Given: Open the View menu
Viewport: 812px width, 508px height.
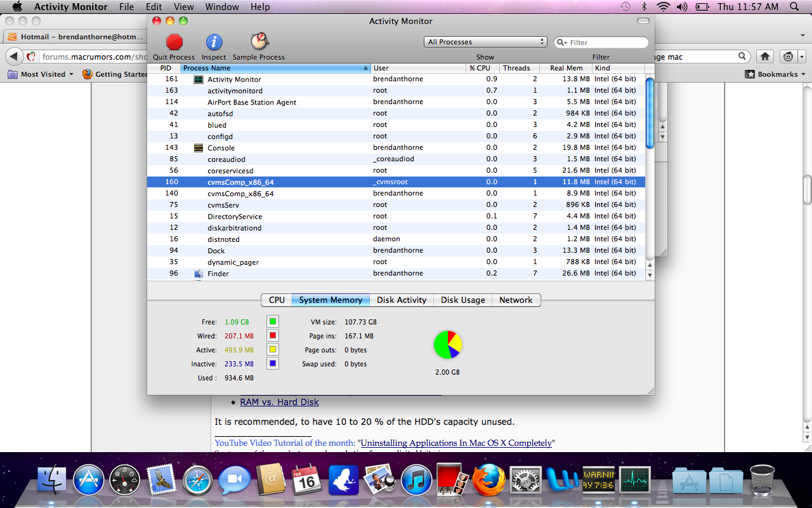Looking at the screenshot, I should pos(184,7).
